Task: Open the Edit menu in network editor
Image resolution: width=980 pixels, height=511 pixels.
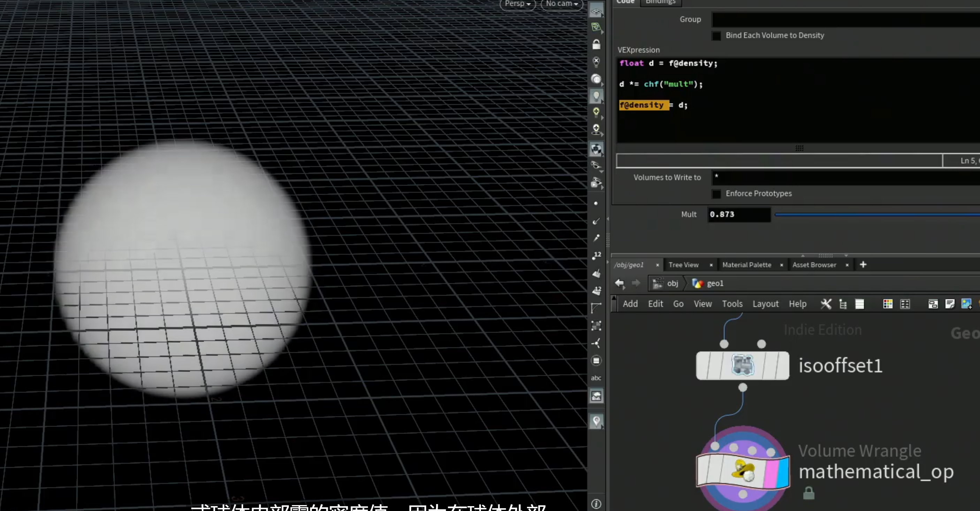Action: (656, 304)
